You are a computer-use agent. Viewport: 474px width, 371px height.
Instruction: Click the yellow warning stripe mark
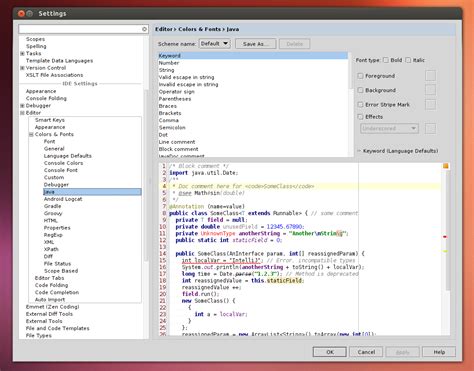click(445, 251)
